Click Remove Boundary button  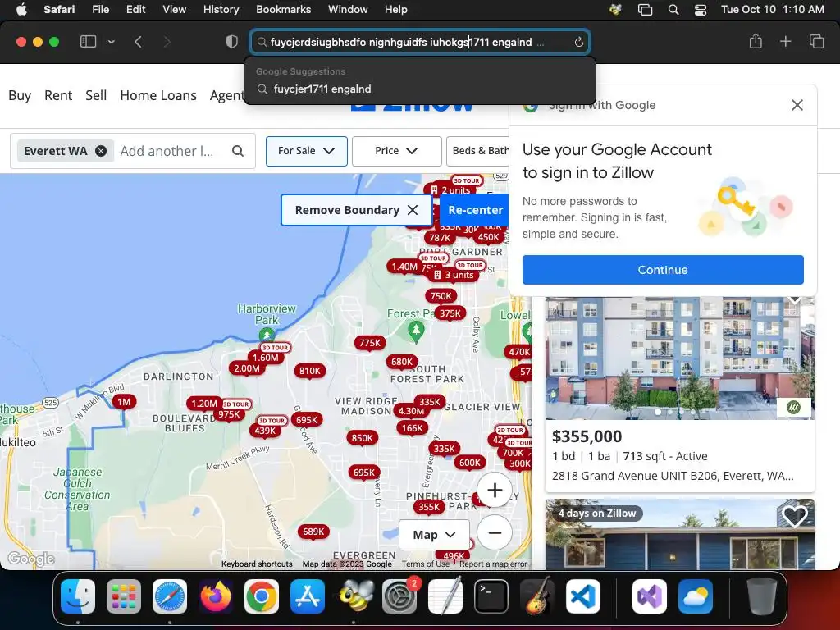[x=357, y=210]
